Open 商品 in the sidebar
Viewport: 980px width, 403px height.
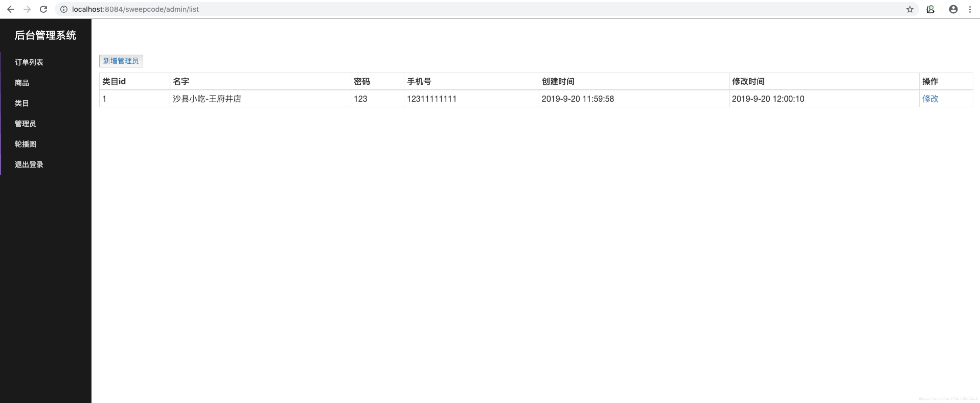point(22,83)
